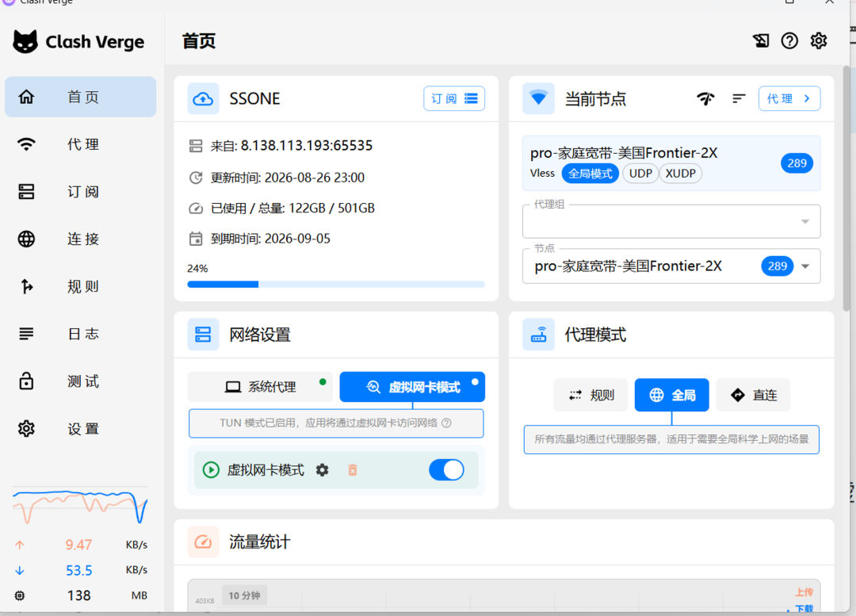Click the UDP chip on current node

640,174
